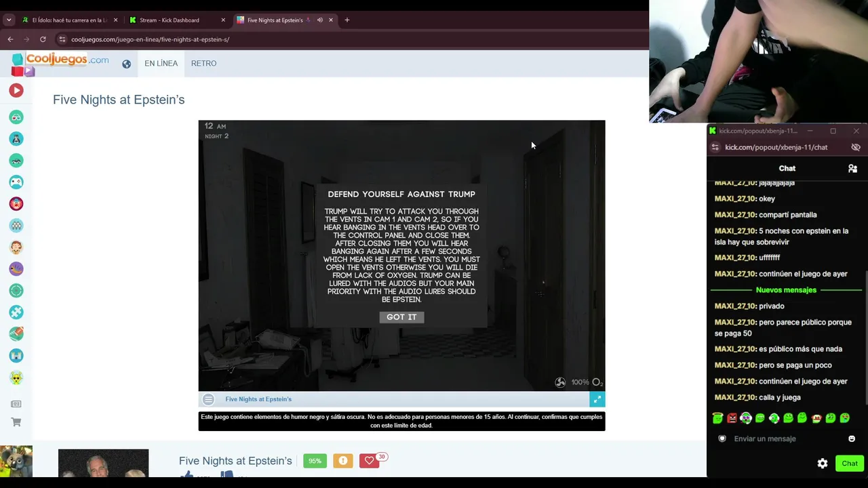Click the chat shield icon beside message input

(x=722, y=439)
